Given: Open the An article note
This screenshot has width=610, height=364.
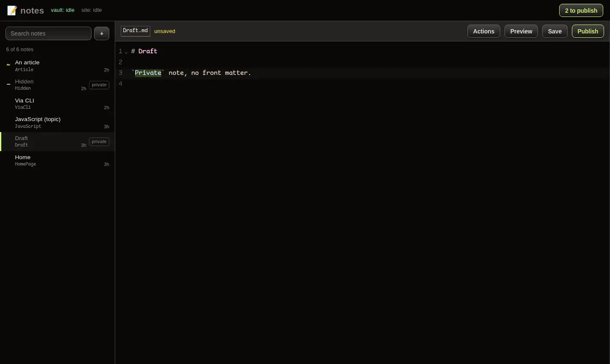Looking at the screenshot, I should (58, 66).
